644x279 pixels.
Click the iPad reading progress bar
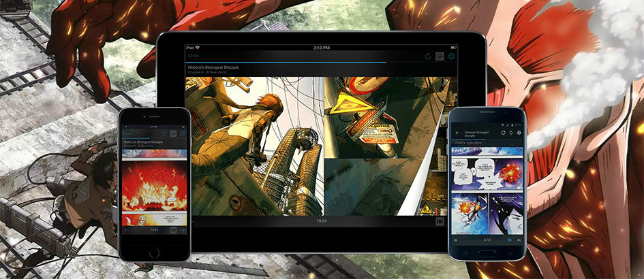(321, 63)
